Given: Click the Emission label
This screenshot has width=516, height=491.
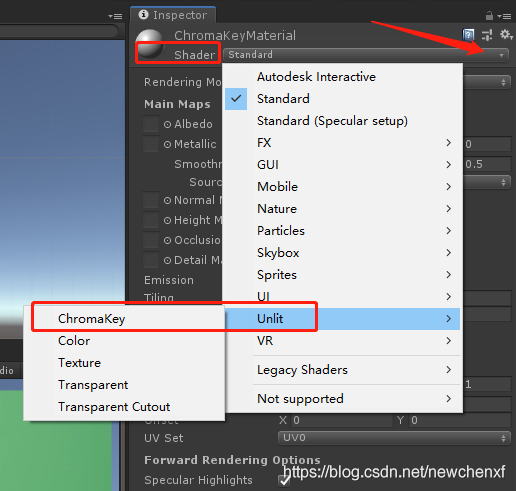Looking at the screenshot, I should [x=169, y=280].
